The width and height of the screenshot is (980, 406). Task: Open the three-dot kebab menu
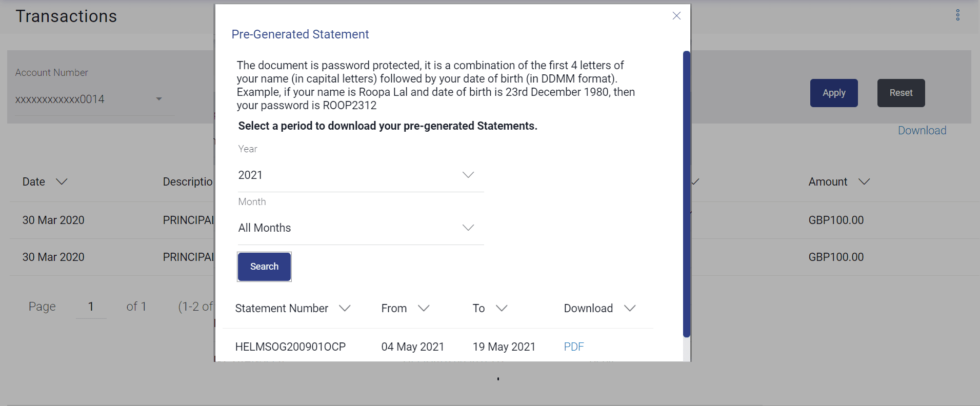[957, 15]
